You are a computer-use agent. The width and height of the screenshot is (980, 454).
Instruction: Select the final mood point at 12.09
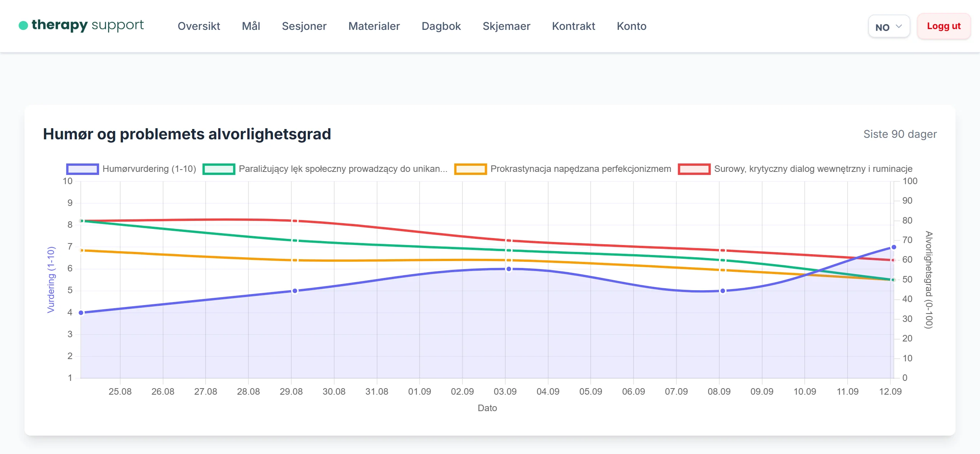tap(894, 247)
